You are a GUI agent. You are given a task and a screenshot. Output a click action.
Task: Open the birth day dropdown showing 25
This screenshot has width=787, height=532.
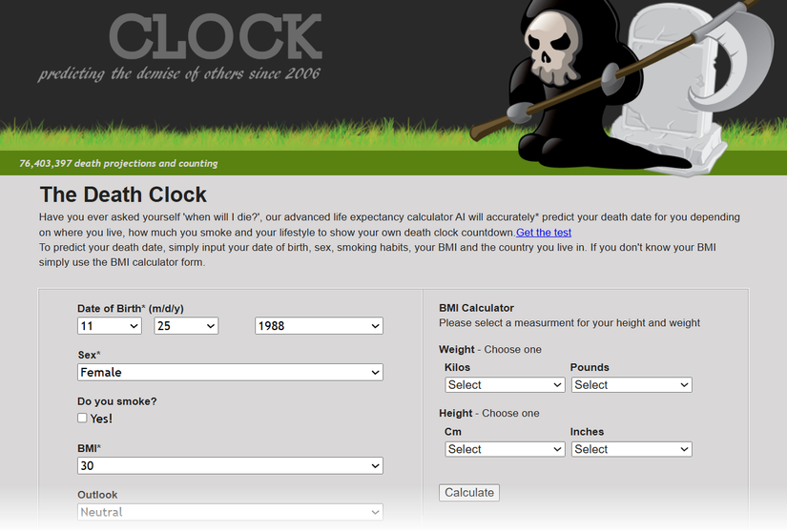(186, 326)
